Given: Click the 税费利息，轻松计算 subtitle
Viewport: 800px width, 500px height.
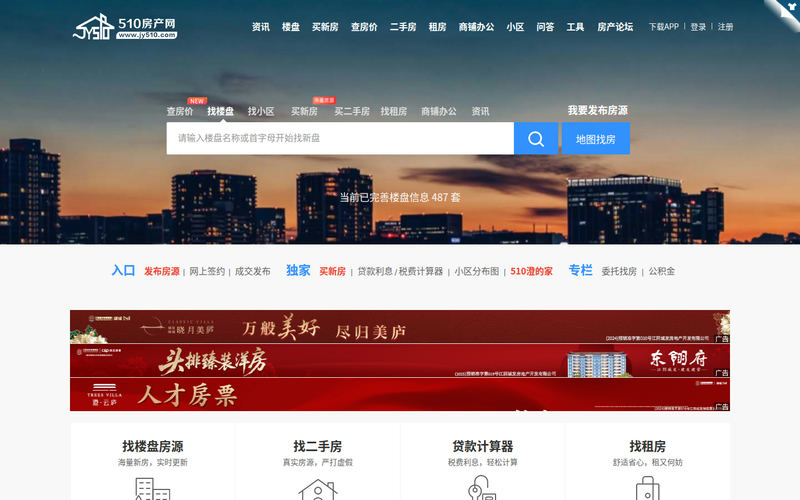Looking at the screenshot, I should pyautogui.click(x=483, y=463).
